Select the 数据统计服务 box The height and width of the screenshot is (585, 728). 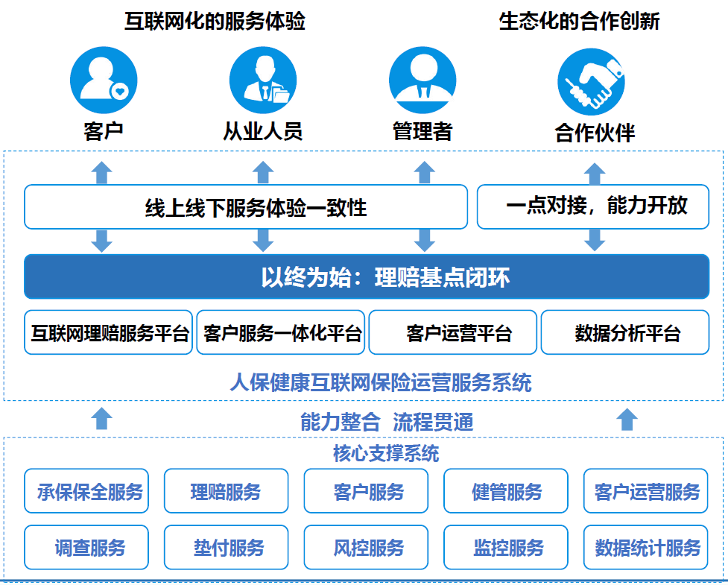click(645, 546)
